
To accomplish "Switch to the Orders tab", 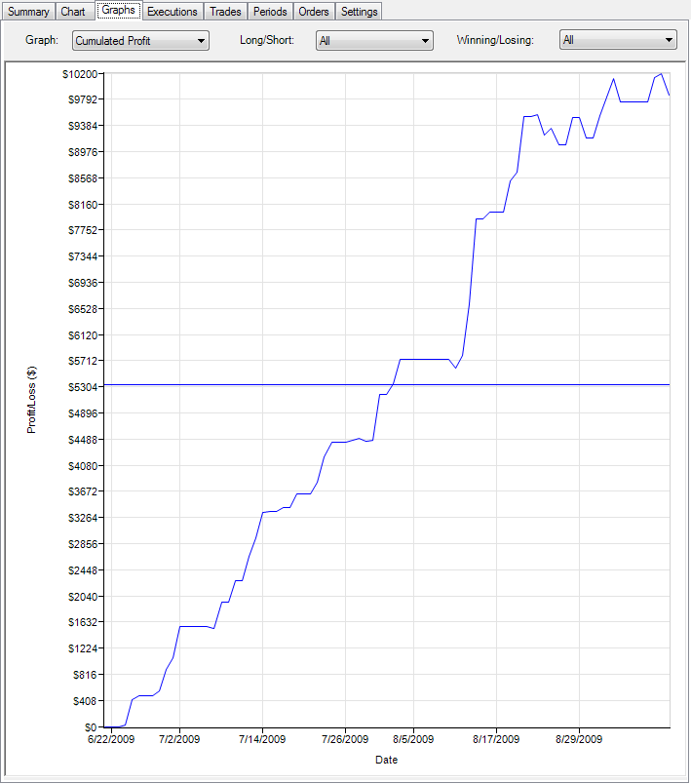I will pyautogui.click(x=314, y=12).
